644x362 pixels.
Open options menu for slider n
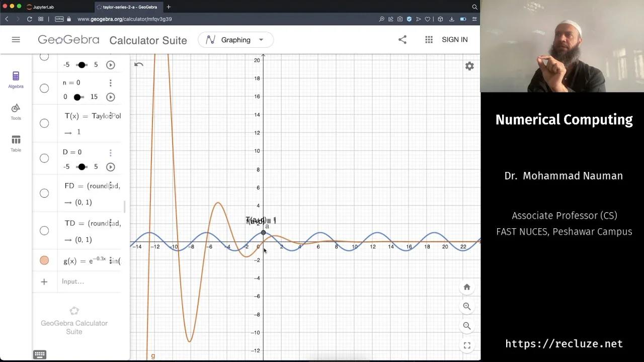pyautogui.click(x=110, y=82)
